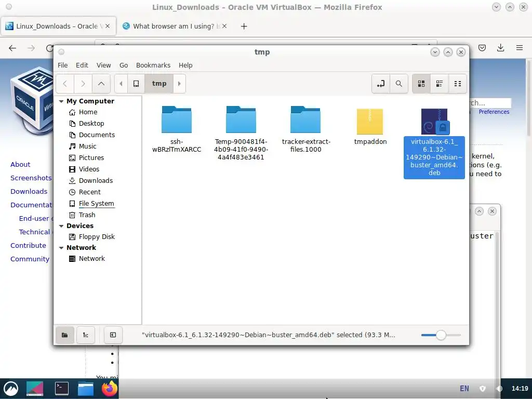Select Pictures in sidebar
This screenshot has width=532, height=399.
coord(91,158)
